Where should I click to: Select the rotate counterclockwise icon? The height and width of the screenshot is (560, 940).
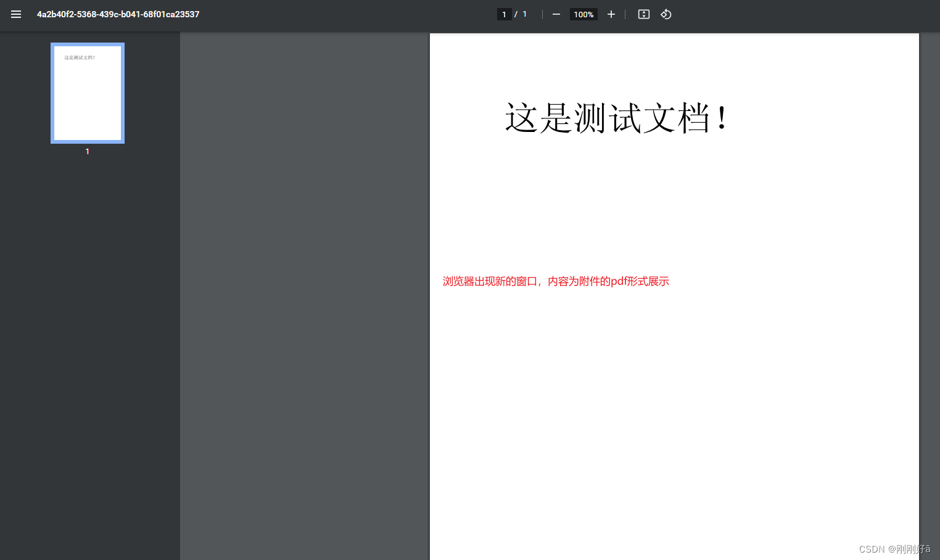tap(666, 14)
